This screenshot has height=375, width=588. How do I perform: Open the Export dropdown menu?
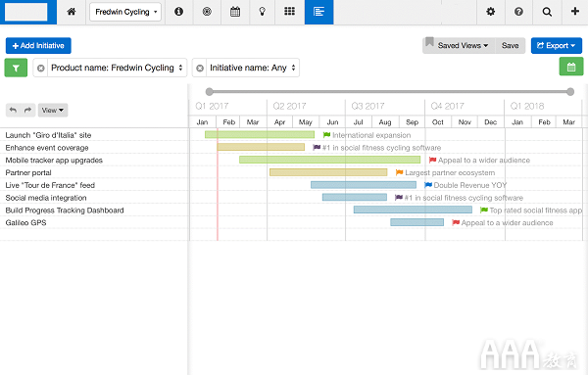(x=557, y=46)
